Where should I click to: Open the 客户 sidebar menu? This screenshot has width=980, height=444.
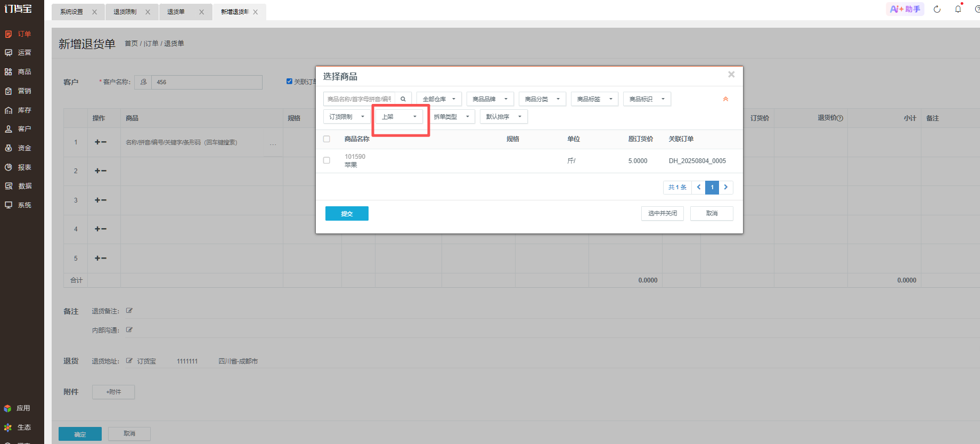[x=18, y=129]
